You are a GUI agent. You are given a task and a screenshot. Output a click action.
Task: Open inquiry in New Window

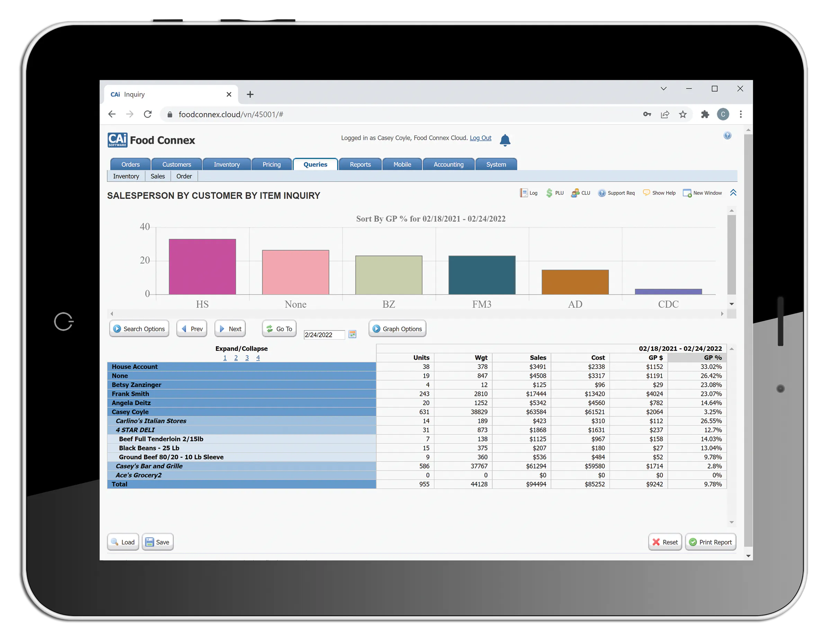(x=687, y=193)
